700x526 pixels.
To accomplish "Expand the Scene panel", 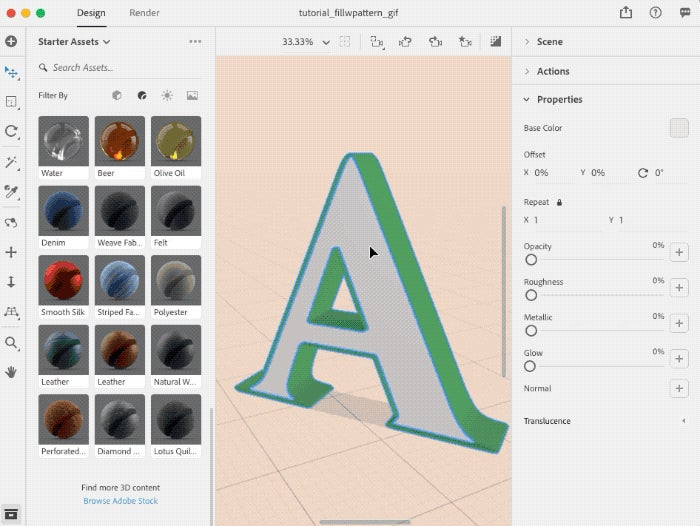I will 527,42.
